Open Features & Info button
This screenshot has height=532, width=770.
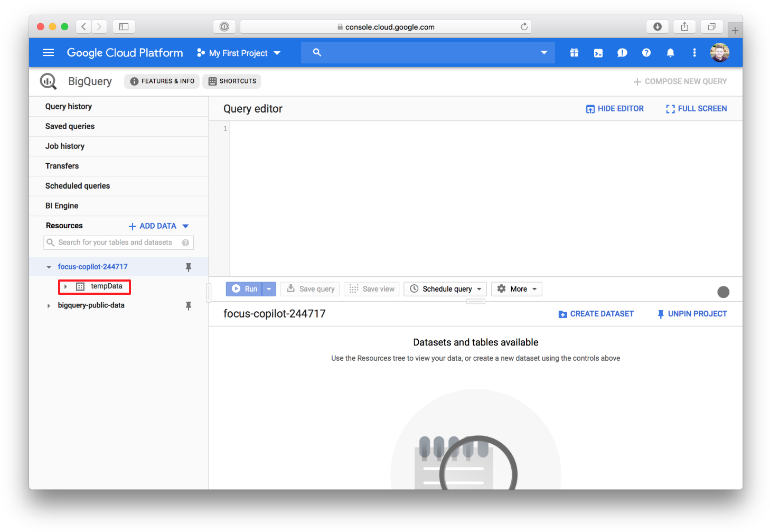pos(162,81)
